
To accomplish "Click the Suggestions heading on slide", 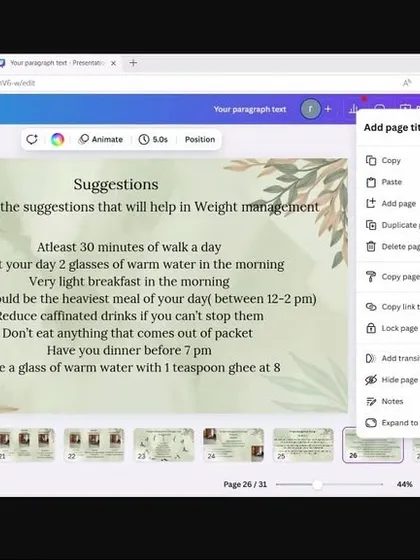I will tap(116, 185).
